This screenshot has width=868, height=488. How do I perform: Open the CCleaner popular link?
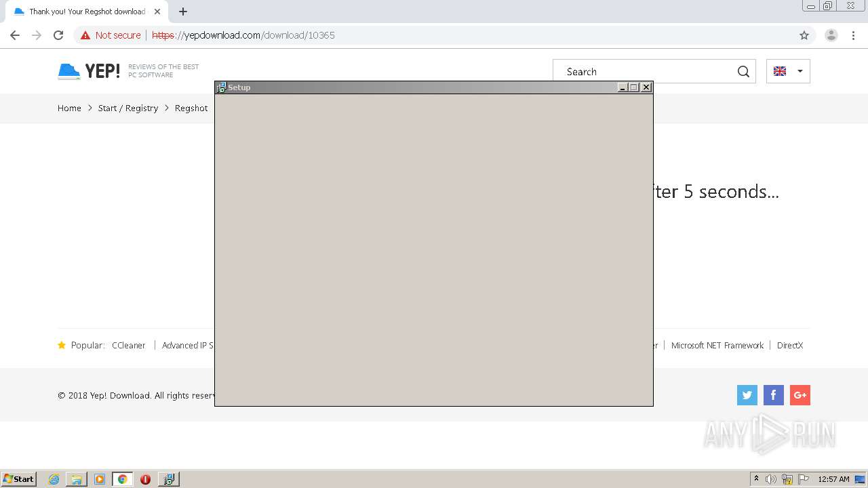129,345
